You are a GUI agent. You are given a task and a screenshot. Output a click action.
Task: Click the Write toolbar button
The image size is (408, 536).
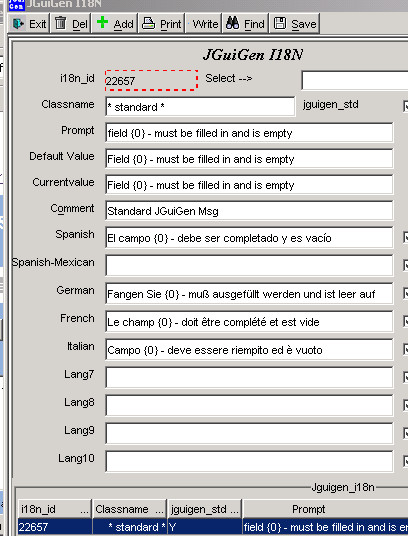[x=204, y=24]
